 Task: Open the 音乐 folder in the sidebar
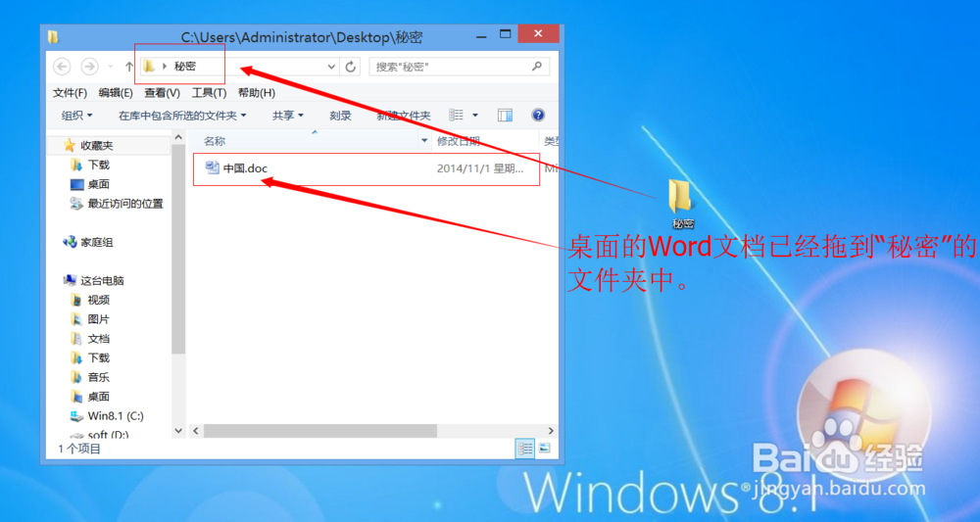pos(99,378)
